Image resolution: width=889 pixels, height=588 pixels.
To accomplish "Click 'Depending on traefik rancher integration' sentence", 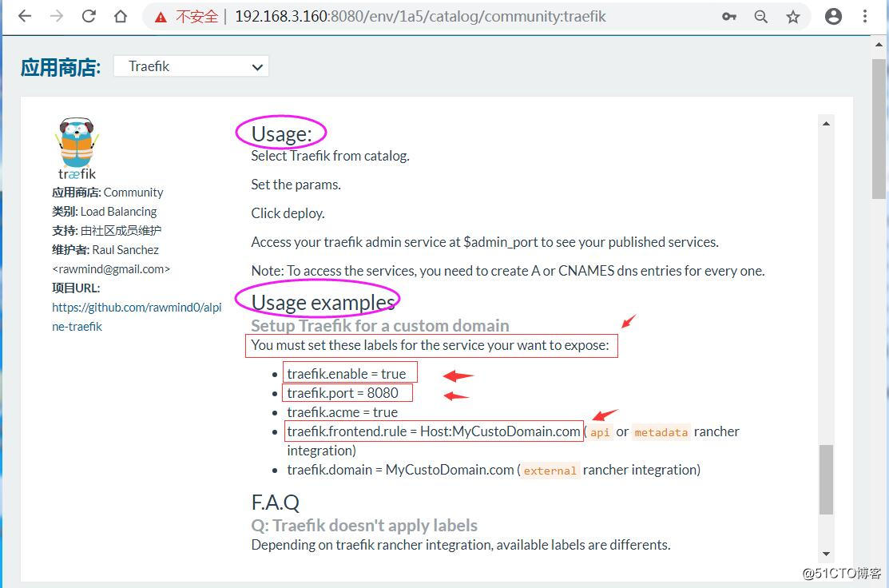I will (460, 545).
